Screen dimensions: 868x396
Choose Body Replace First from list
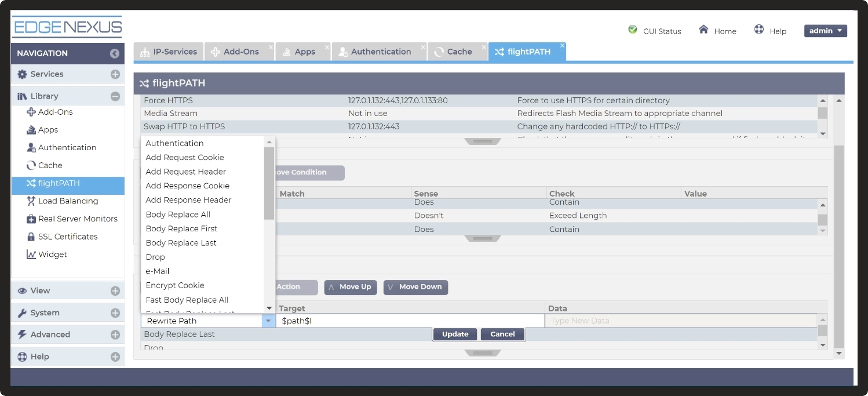point(202,228)
